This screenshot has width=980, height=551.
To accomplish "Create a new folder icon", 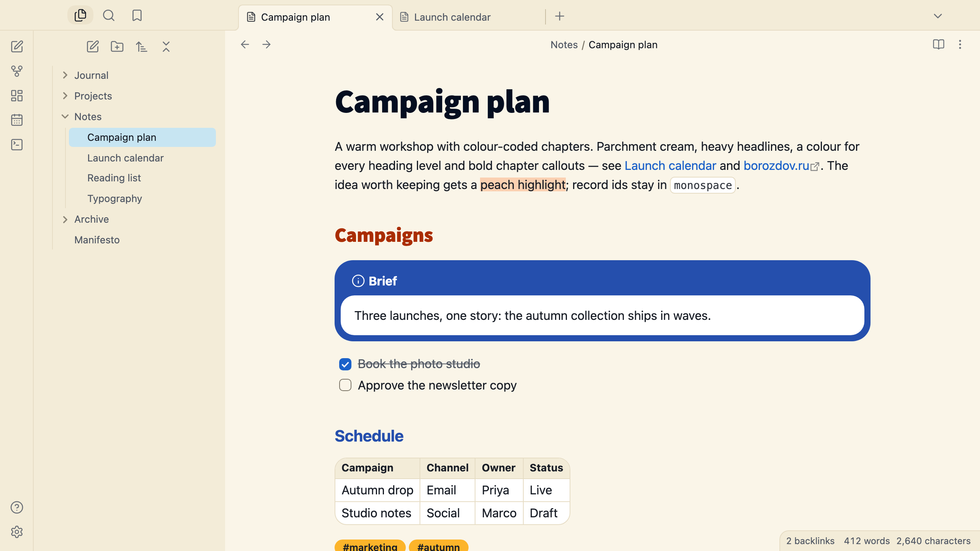I will coord(117,47).
